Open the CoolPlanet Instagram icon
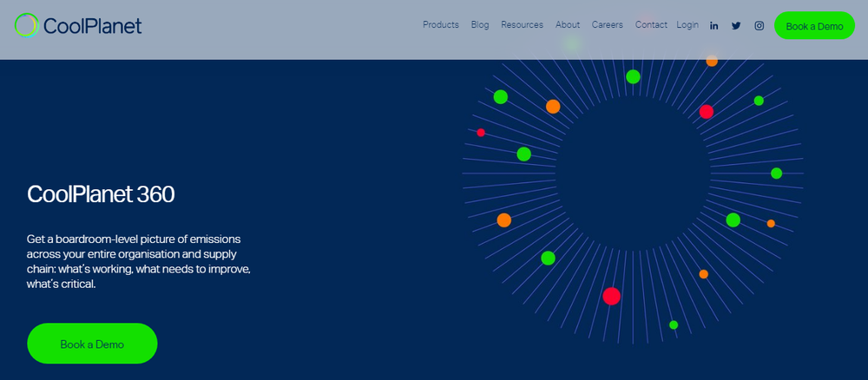Screen dimensions: 868x380 (759, 25)
